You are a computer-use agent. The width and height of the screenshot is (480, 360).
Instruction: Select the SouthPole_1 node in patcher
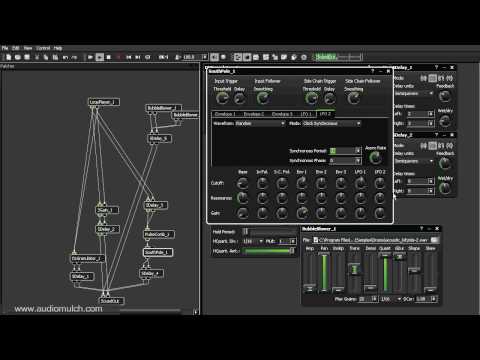[x=158, y=252]
